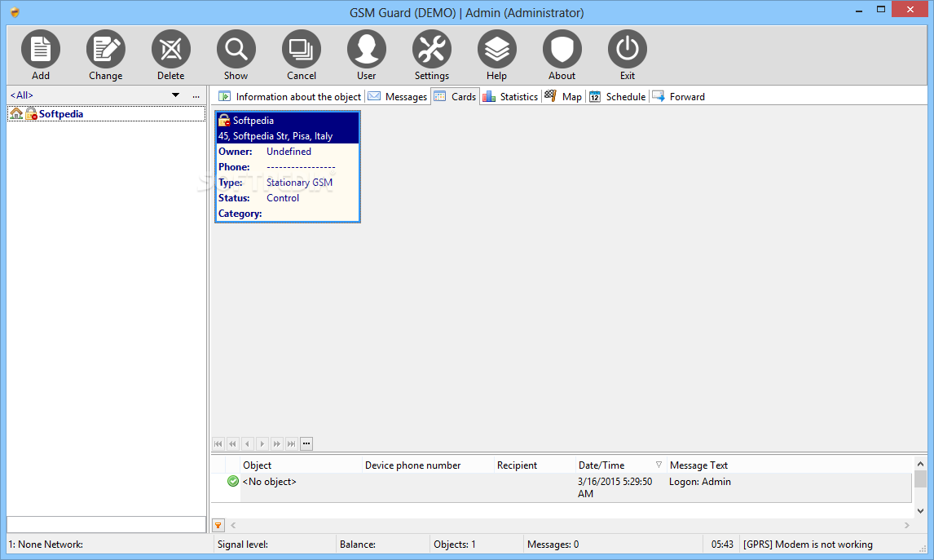Click the previous single-left navigator arrow

248,443
